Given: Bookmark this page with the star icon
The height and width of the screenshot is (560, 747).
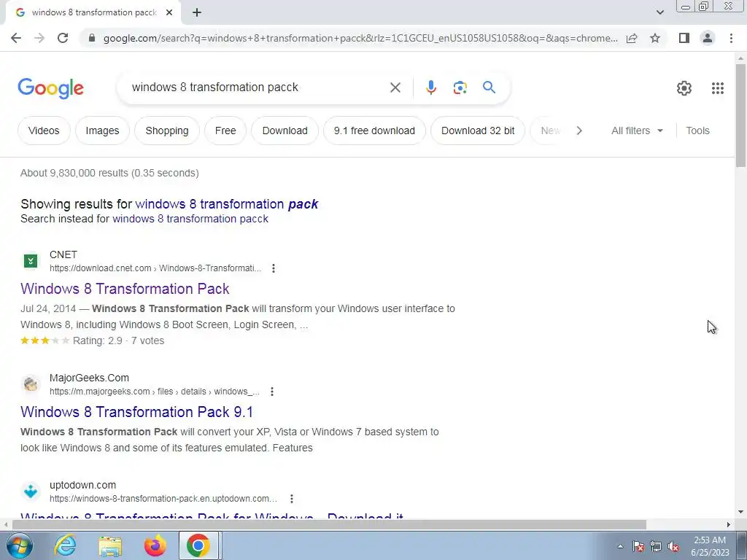Looking at the screenshot, I should point(655,38).
